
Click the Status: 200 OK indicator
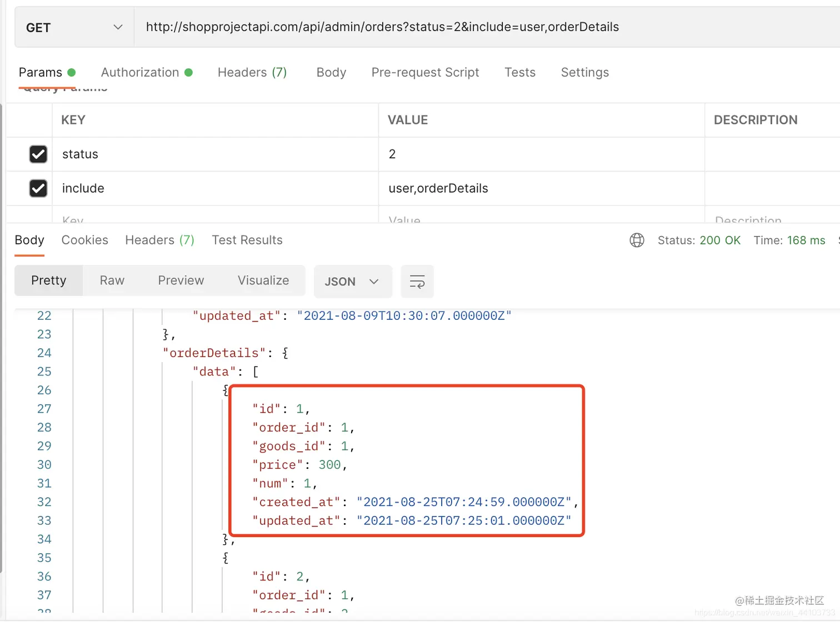pos(699,240)
